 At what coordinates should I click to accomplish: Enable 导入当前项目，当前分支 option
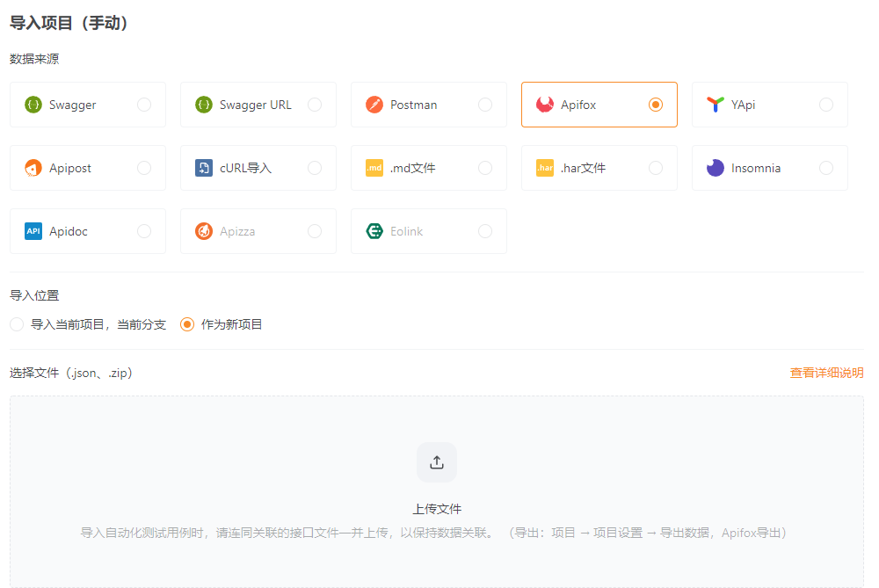(16, 323)
